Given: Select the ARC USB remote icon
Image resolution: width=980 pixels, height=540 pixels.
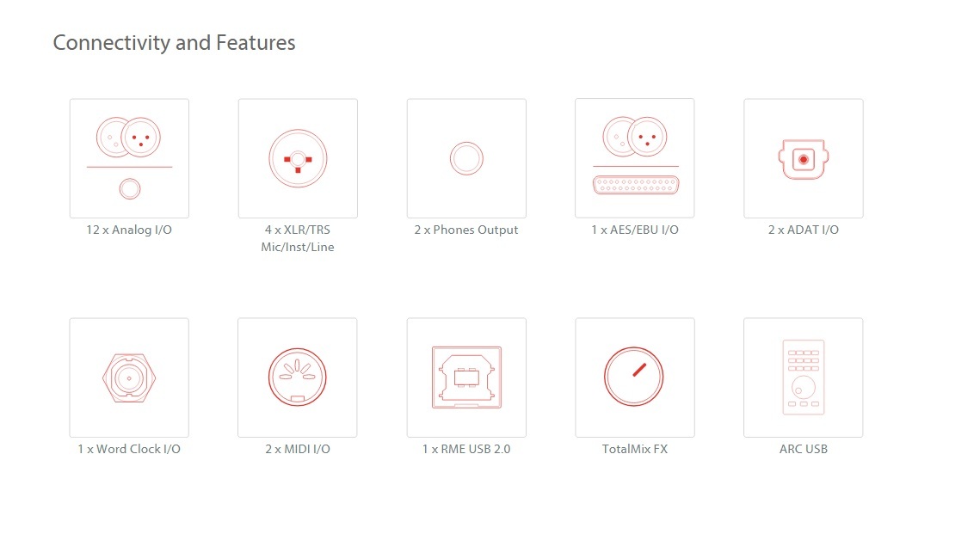Looking at the screenshot, I should tap(803, 377).
